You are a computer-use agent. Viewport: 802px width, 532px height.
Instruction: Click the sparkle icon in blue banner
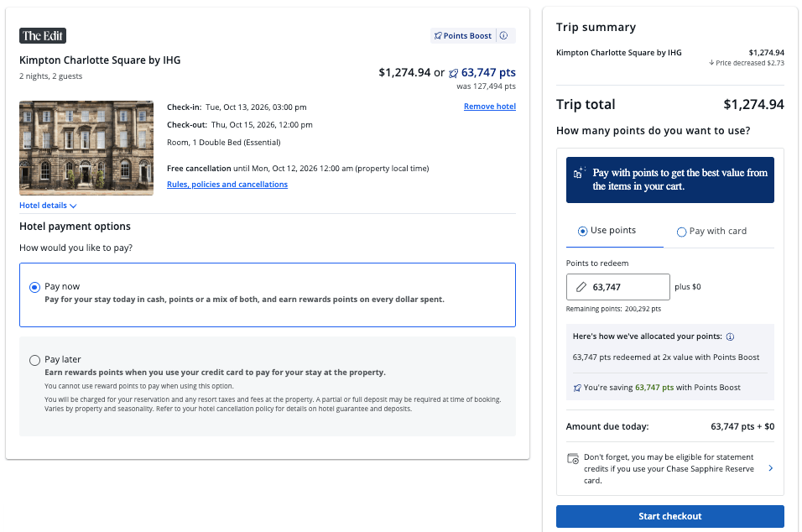[580, 173]
